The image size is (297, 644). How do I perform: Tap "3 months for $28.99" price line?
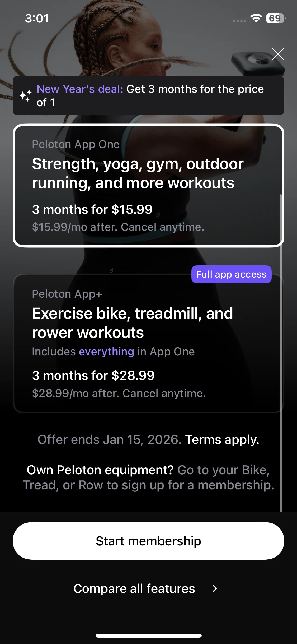[x=93, y=375]
